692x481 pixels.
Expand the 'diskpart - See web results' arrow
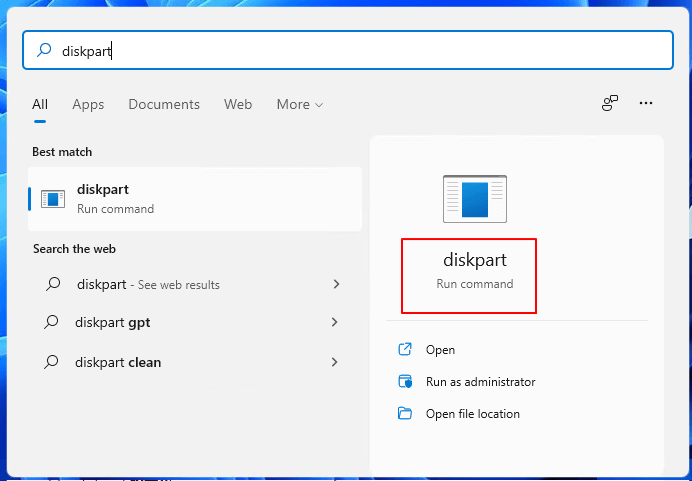[336, 284]
